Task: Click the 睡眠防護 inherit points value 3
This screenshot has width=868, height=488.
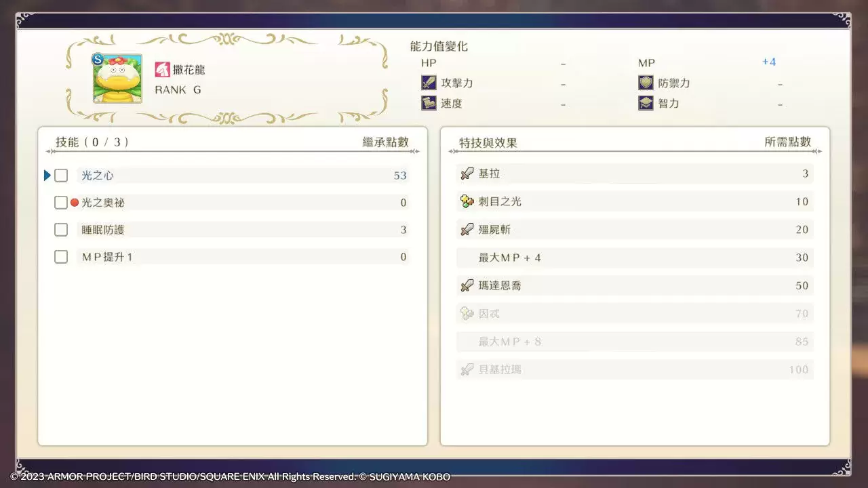Action: tap(403, 230)
